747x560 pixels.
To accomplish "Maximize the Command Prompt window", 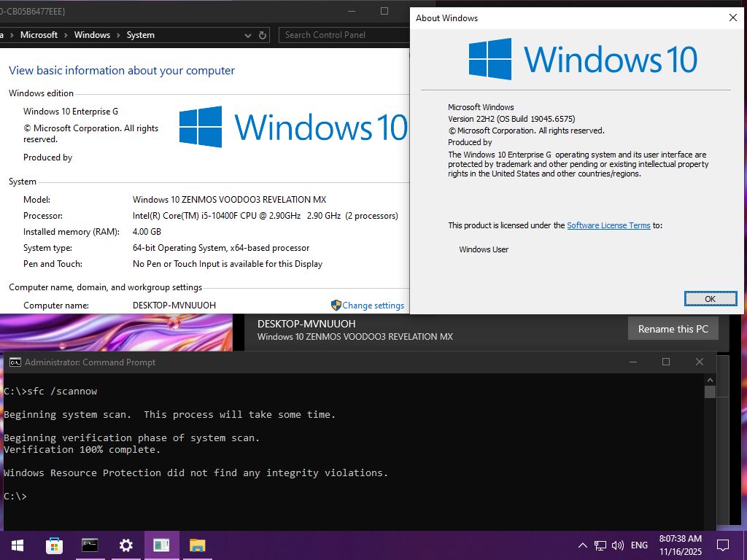I will pyautogui.click(x=666, y=362).
